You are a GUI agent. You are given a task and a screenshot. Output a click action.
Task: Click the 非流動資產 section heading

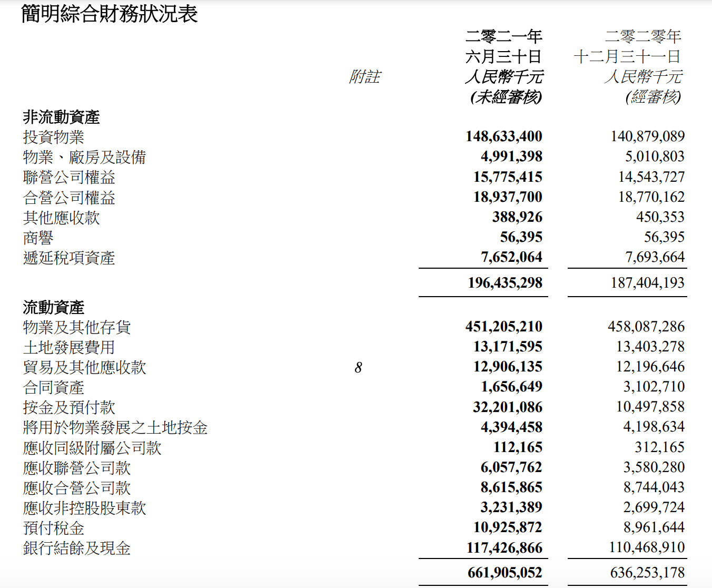(x=61, y=117)
